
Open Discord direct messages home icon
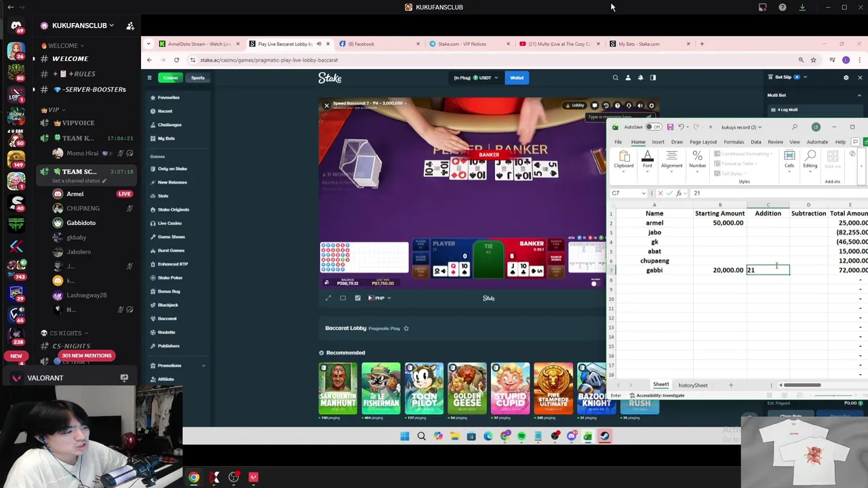click(16, 25)
